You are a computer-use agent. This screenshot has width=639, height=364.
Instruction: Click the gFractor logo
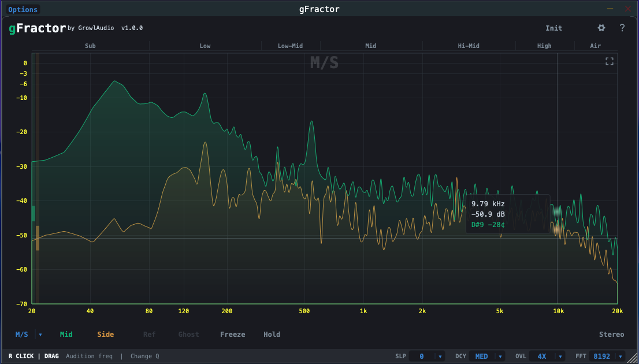point(37,28)
